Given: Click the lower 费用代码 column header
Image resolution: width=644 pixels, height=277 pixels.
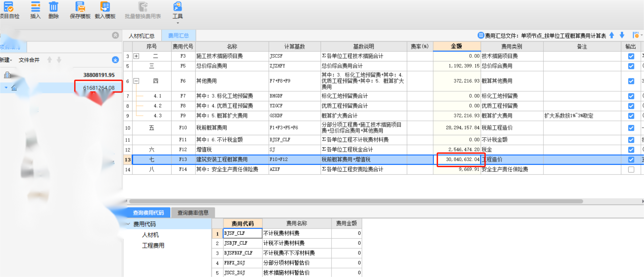Looking at the screenshot, I should [x=243, y=223].
